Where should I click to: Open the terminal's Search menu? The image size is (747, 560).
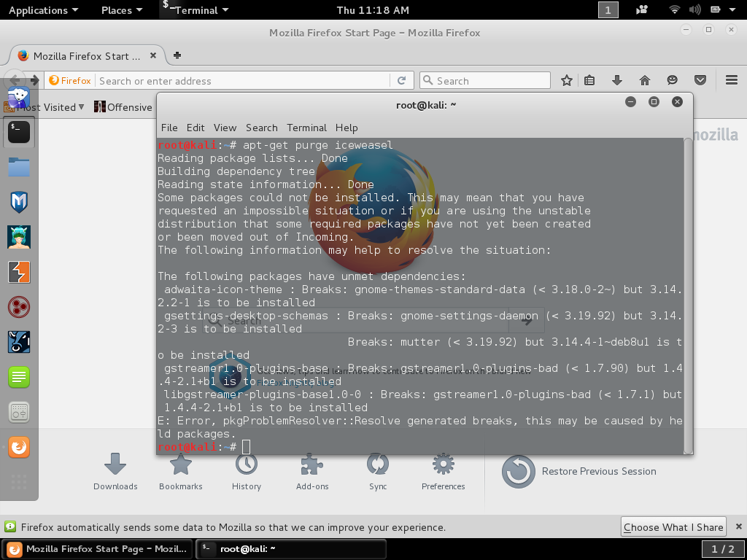pos(261,128)
